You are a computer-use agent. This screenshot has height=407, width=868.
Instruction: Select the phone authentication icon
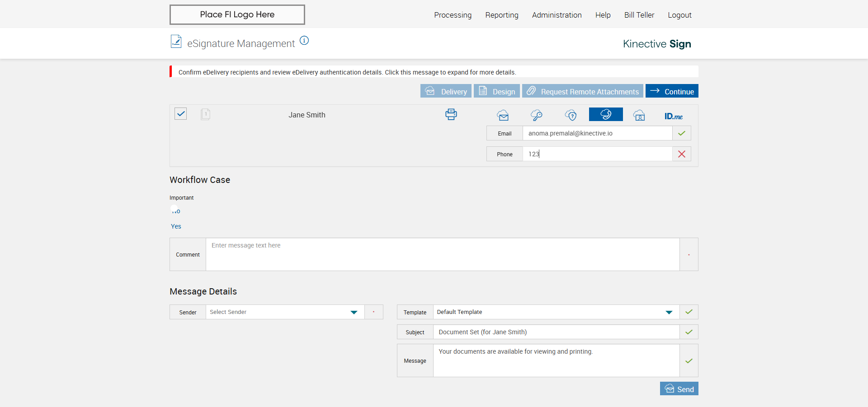click(606, 114)
